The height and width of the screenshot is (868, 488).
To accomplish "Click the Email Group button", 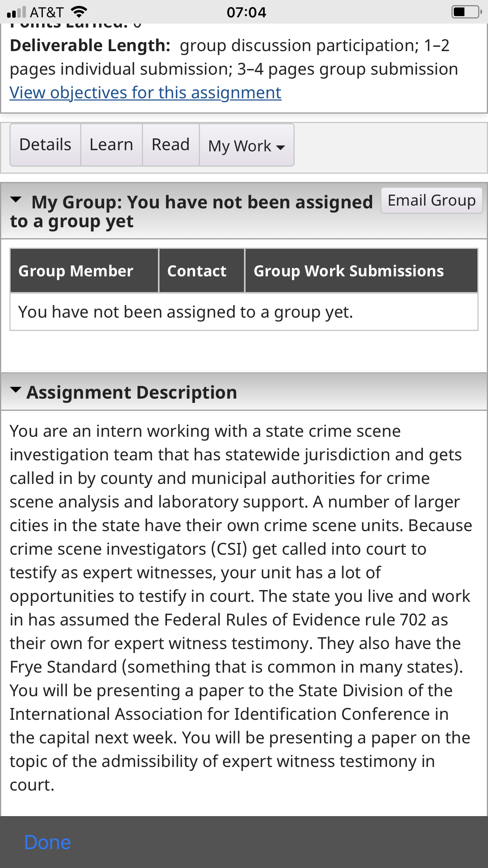I will click(x=432, y=200).
